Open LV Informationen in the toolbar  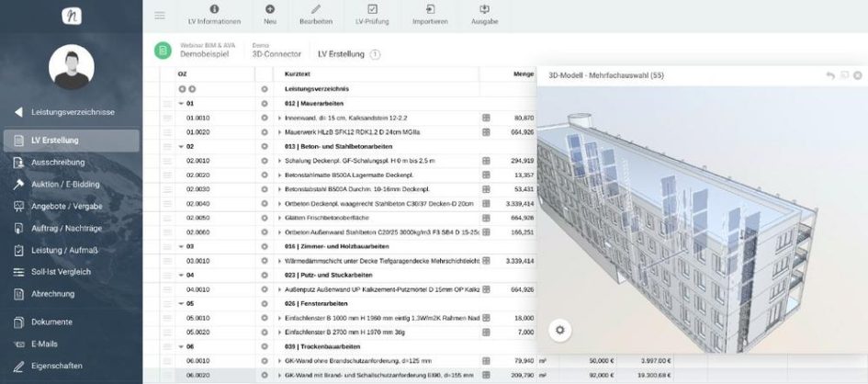click(213, 14)
